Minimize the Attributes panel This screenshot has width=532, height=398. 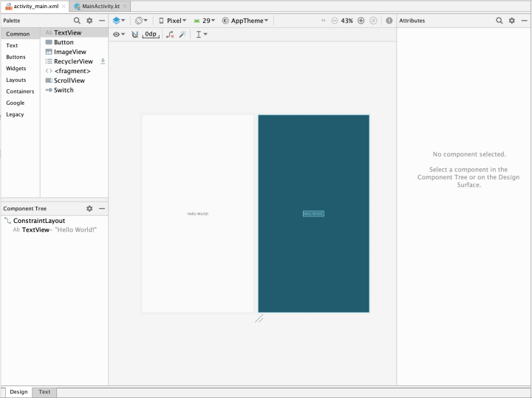tap(524, 21)
